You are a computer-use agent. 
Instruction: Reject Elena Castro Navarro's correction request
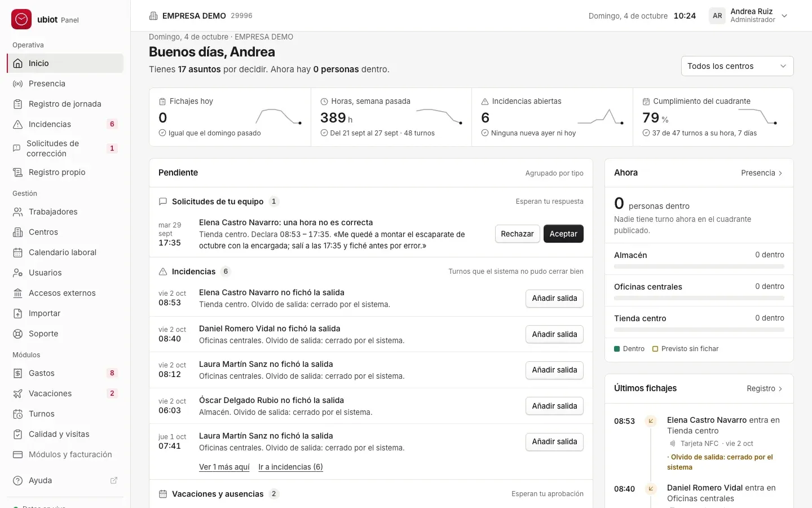tap(517, 234)
